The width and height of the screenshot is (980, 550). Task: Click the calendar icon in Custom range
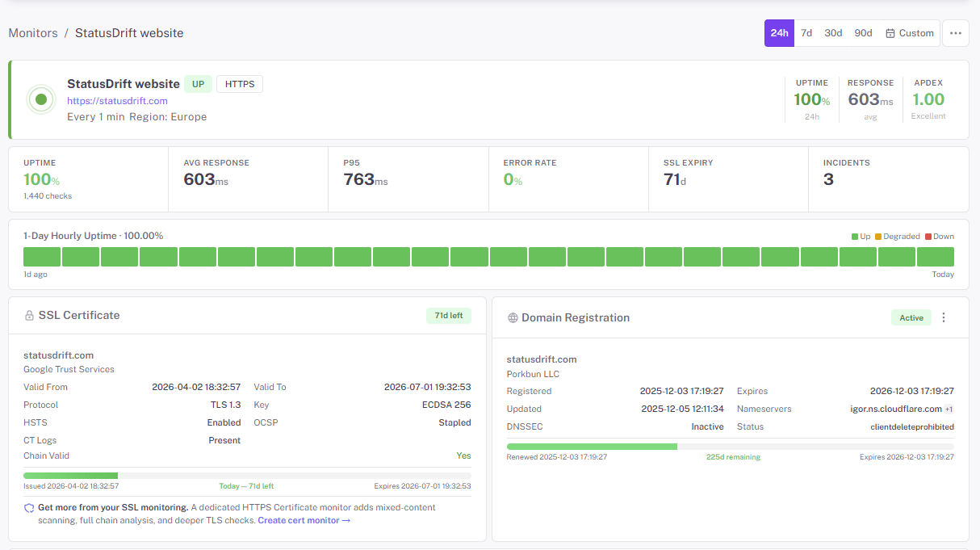click(x=890, y=33)
